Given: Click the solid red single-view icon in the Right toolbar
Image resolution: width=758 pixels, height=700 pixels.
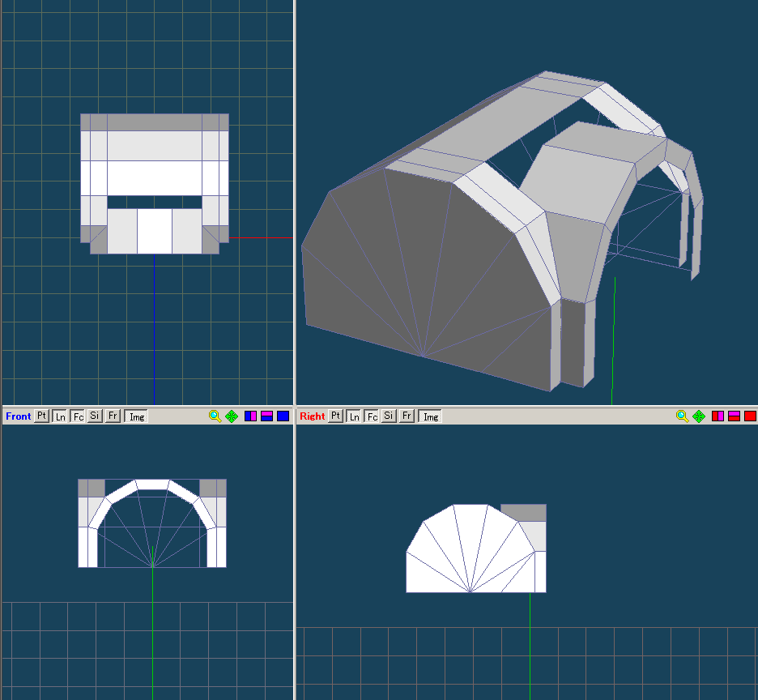Looking at the screenshot, I should pyautogui.click(x=751, y=416).
